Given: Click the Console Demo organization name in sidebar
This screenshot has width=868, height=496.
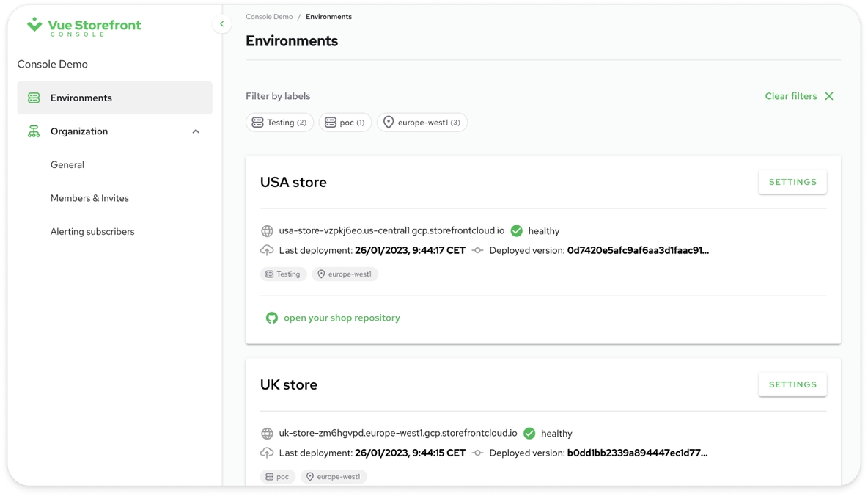Looking at the screenshot, I should 53,65.
